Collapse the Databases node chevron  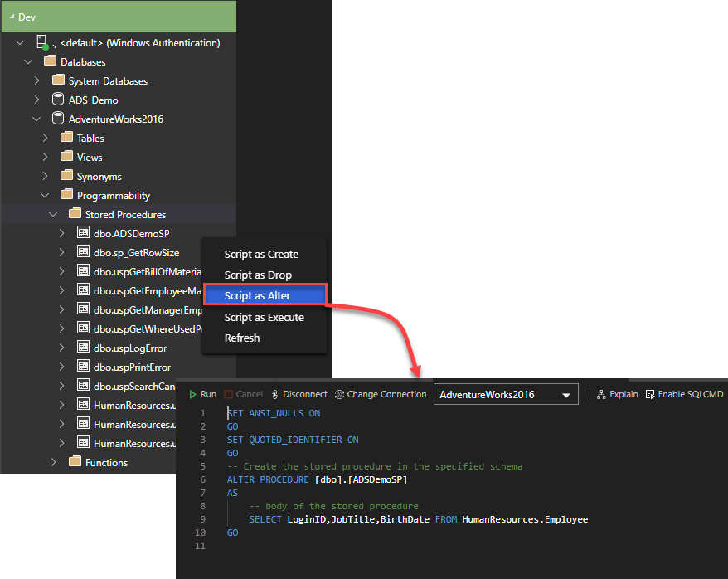28,61
